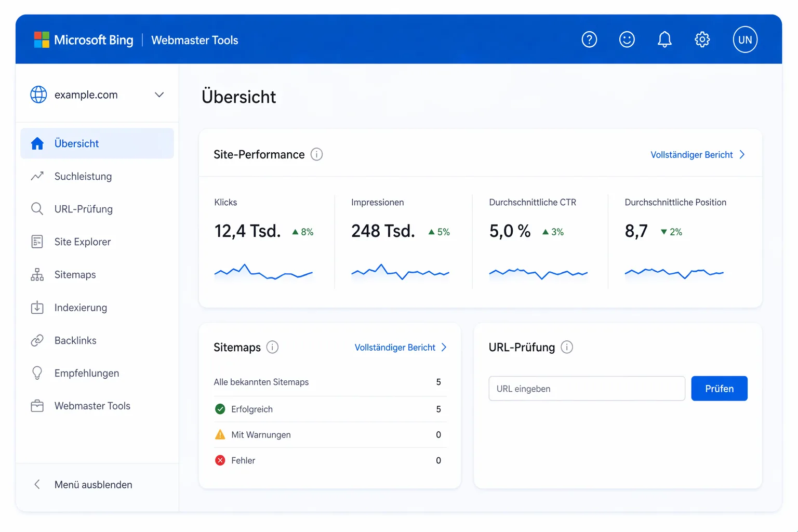Click the Impressionen sparkline chart
798x532 pixels.
pyautogui.click(x=400, y=272)
